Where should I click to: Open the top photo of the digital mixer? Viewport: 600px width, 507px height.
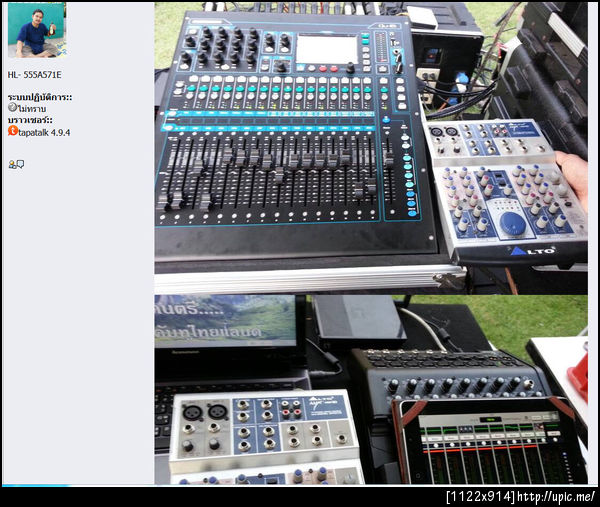click(371, 148)
